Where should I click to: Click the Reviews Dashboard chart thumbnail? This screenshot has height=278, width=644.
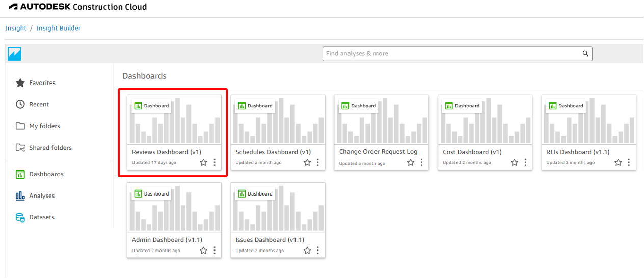174,120
